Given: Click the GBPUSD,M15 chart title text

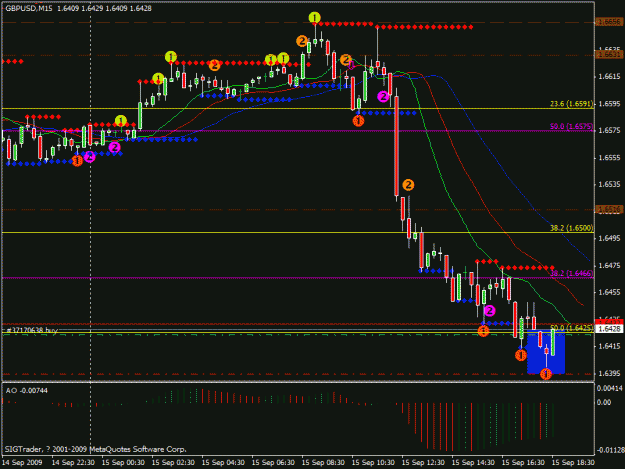Looking at the screenshot, I should tap(29, 8).
